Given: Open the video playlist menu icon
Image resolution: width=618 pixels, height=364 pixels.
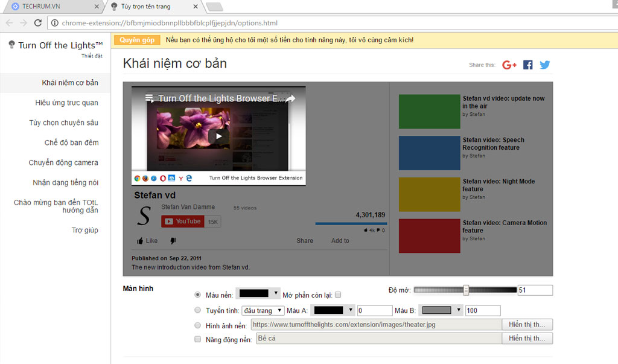Looking at the screenshot, I should [149, 98].
